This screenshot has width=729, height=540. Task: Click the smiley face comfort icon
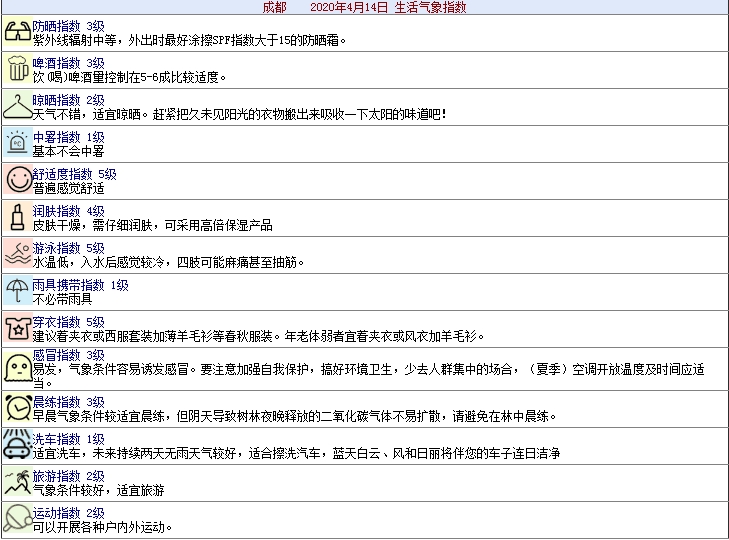click(17, 180)
